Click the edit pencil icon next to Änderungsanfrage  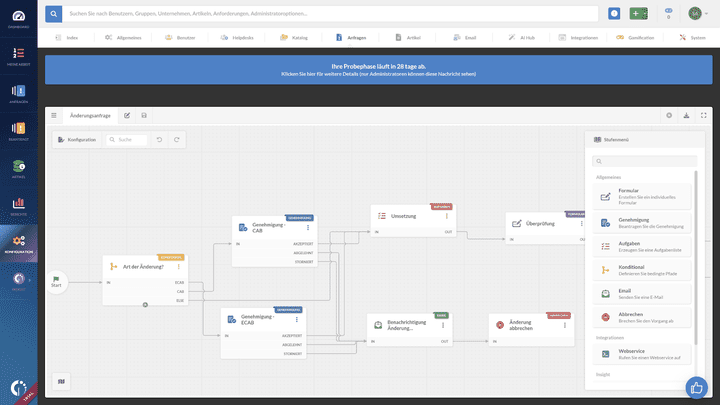click(127, 116)
